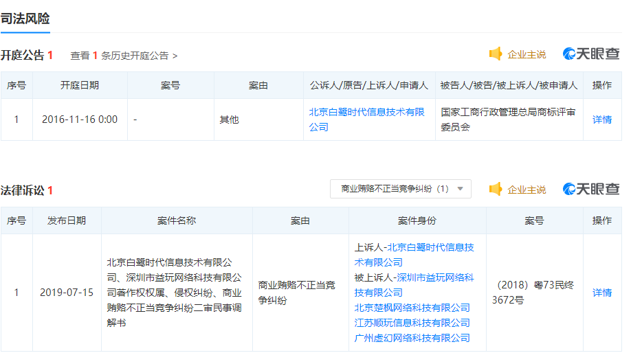The width and height of the screenshot is (631, 364).
Task: Open the 商业贿赂不正当竞争纠纷 (1) filter dropdown
Action: tap(401, 189)
